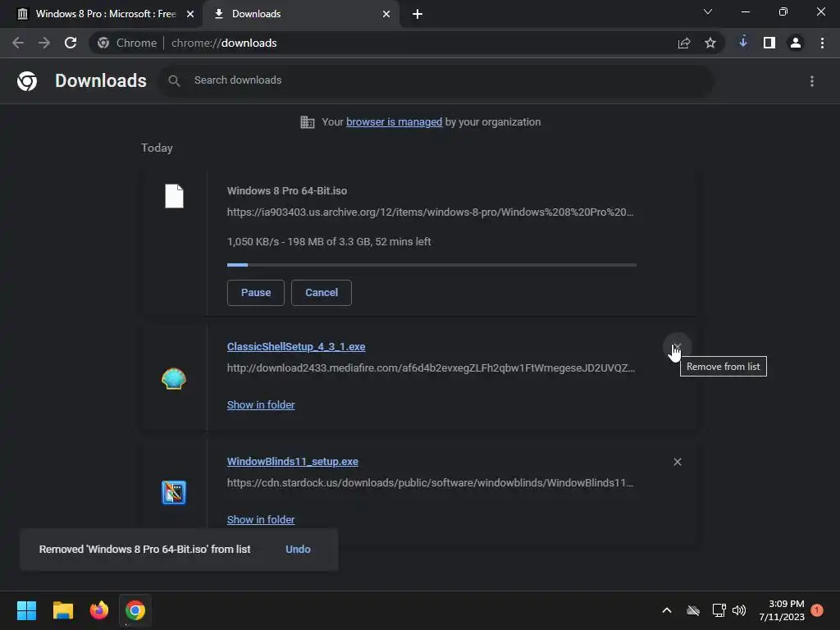The width and height of the screenshot is (840, 630).
Task: Remove WindowBlinds11_setup from the list
Action: point(677,462)
